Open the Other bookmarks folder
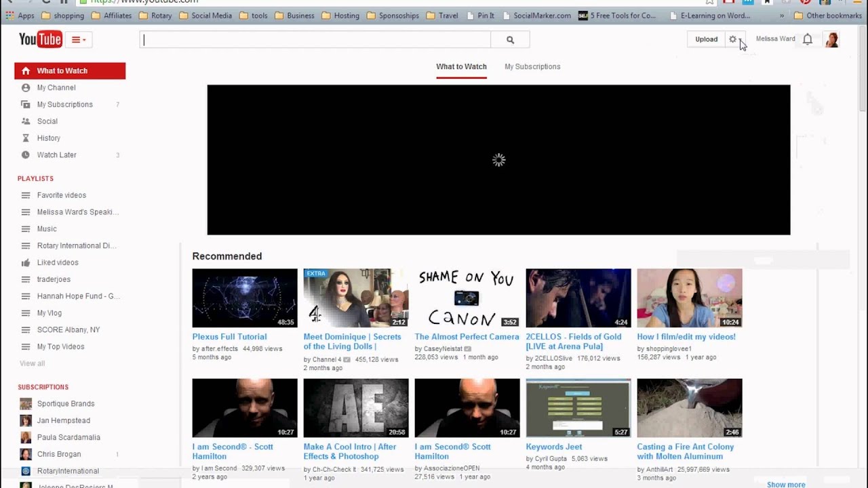Image resolution: width=868 pixels, height=488 pixels. pyautogui.click(x=827, y=16)
